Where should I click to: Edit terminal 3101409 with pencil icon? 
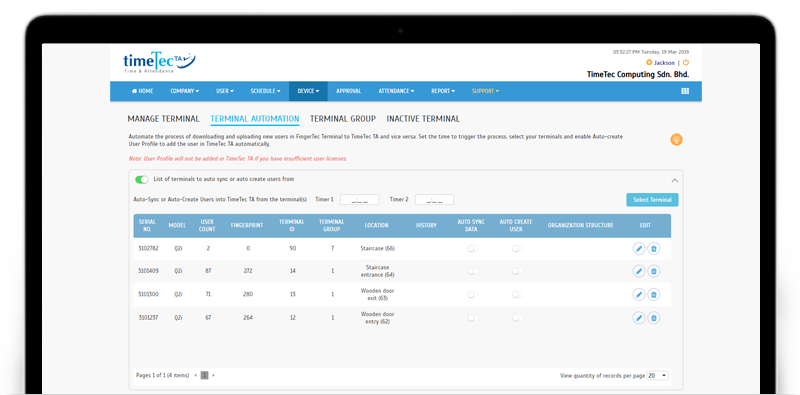click(x=639, y=271)
